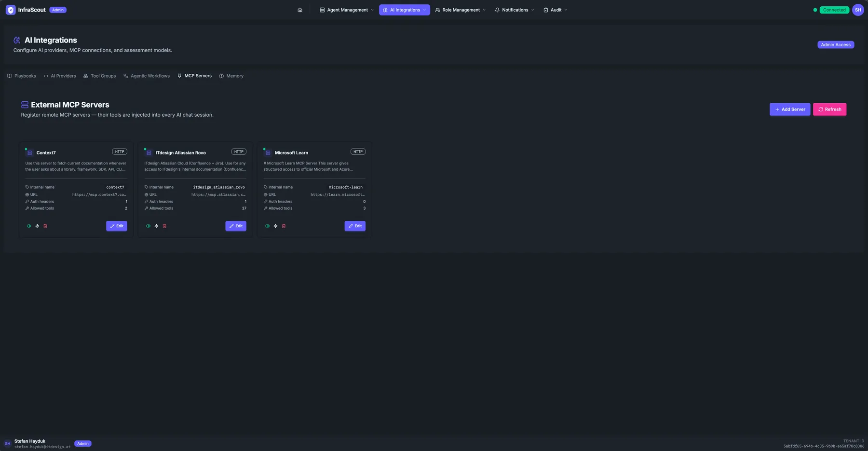868x451 pixels.
Task: Click the itdesign_atlassian_rovo internal name value
Action: 219,187
